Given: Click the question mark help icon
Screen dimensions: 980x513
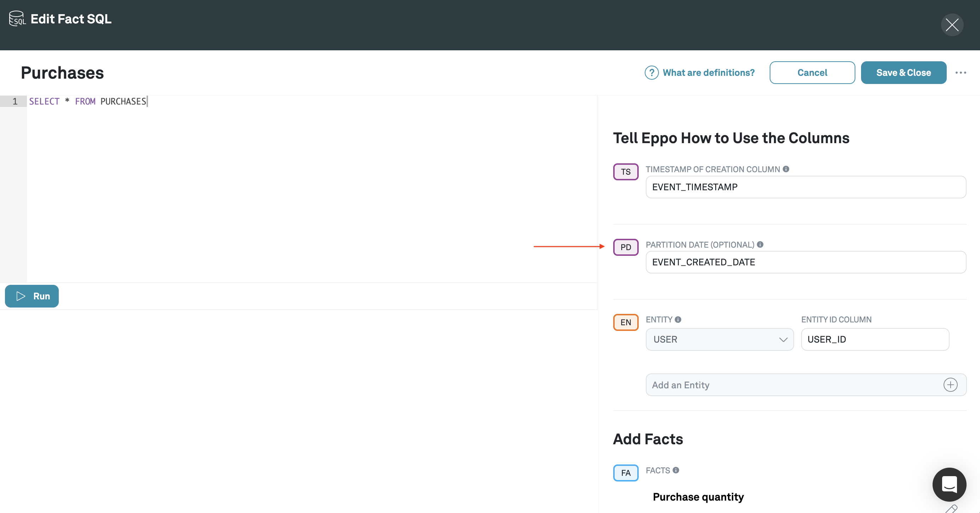Looking at the screenshot, I should (x=651, y=73).
